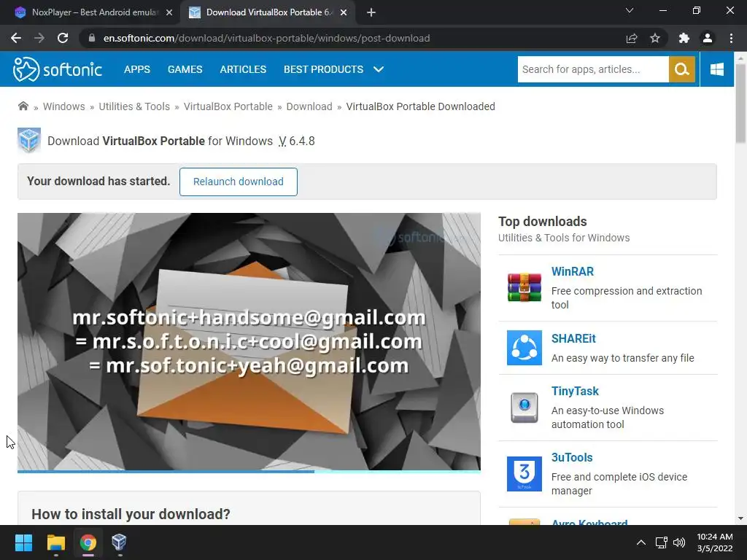Open WinRAR icon in Top downloads
Viewport: 747px width, 560px height.
pyautogui.click(x=524, y=287)
